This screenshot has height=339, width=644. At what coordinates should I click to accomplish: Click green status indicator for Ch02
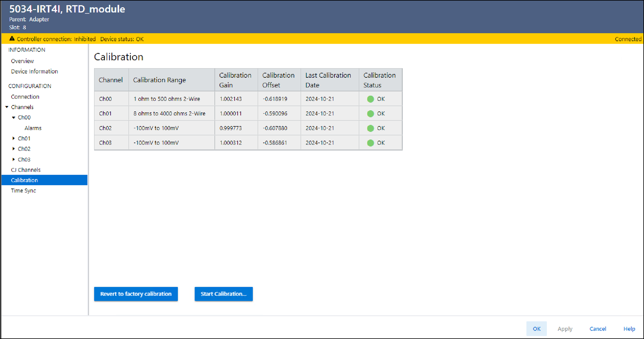(370, 128)
